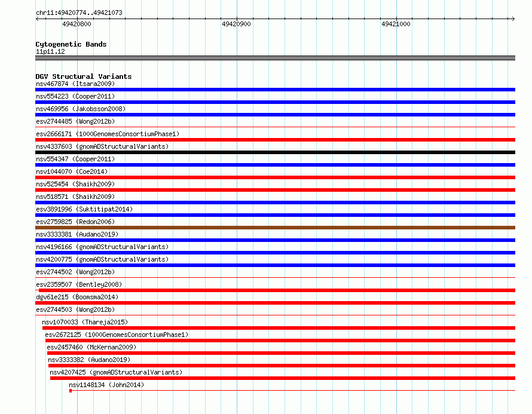Click the Cytogenetic Bands track title
Viewport: 532px width, 414px height.
[71, 44]
